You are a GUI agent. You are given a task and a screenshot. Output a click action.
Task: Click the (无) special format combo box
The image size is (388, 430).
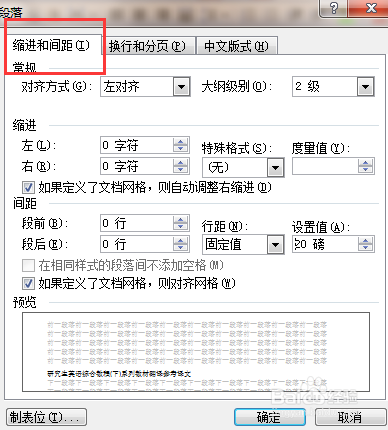pyautogui.click(x=243, y=167)
